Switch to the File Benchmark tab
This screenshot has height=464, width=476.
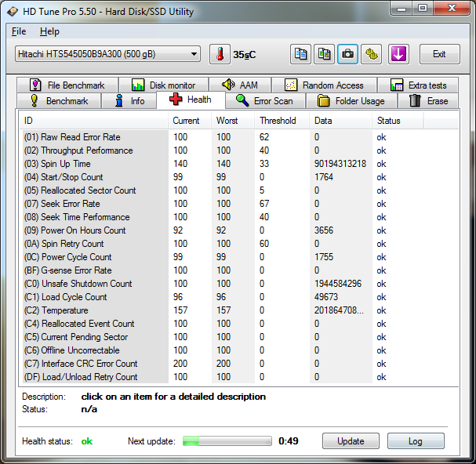click(67, 85)
